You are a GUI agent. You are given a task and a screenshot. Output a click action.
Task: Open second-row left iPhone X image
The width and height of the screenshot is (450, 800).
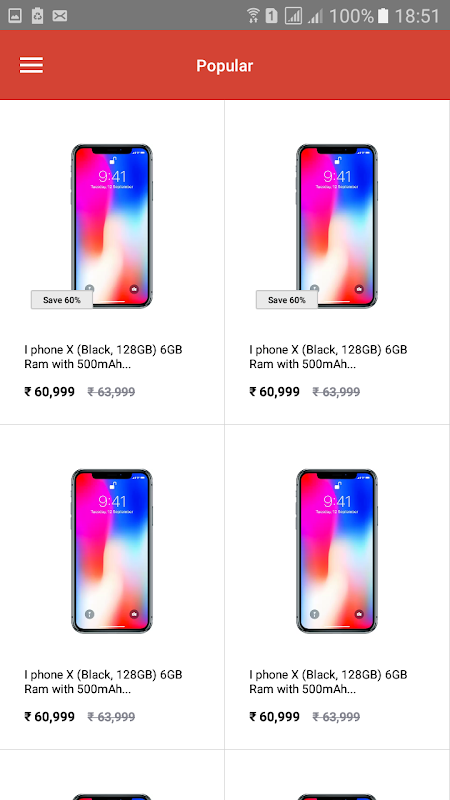[x=112, y=551]
